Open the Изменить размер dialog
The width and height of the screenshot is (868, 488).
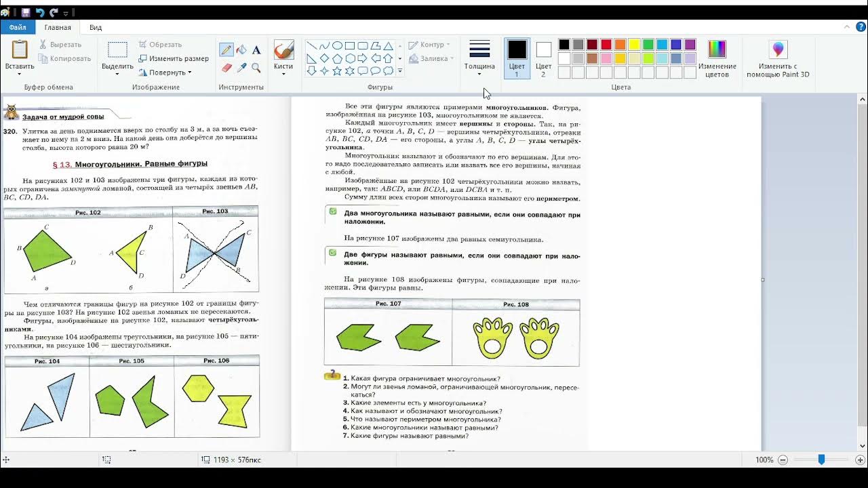tap(174, 59)
